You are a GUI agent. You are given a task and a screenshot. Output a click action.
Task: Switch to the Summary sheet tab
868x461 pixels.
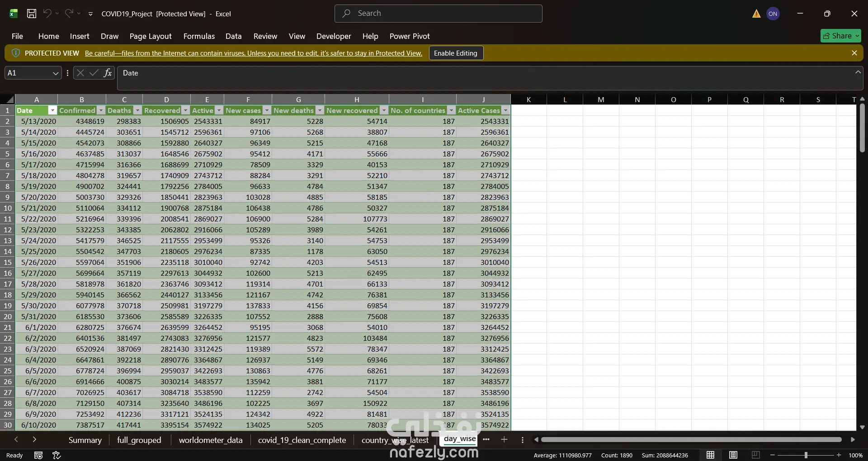coord(85,440)
